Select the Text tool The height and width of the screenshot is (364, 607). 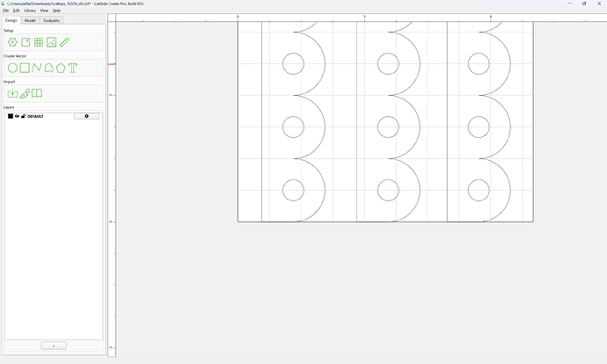point(73,68)
